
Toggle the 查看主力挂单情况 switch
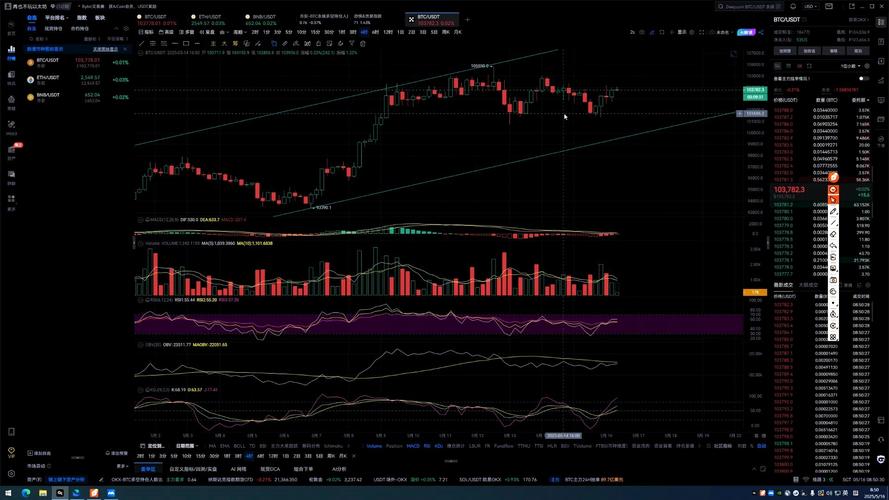(863, 77)
